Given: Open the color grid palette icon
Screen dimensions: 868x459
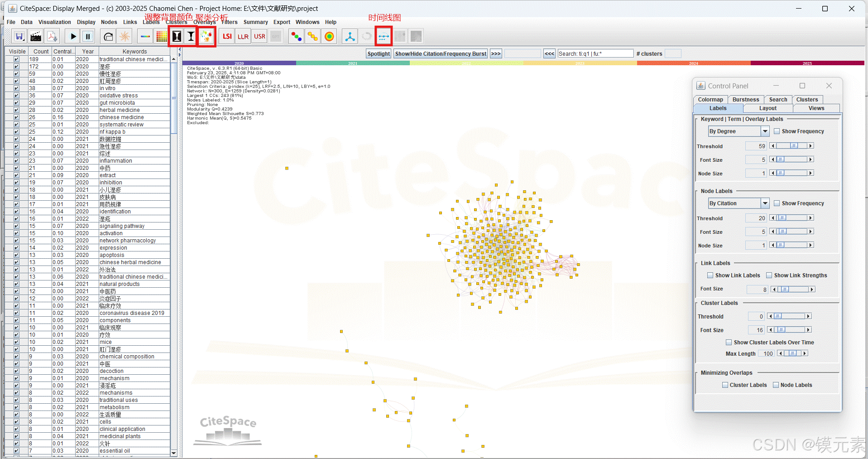Looking at the screenshot, I should (161, 37).
